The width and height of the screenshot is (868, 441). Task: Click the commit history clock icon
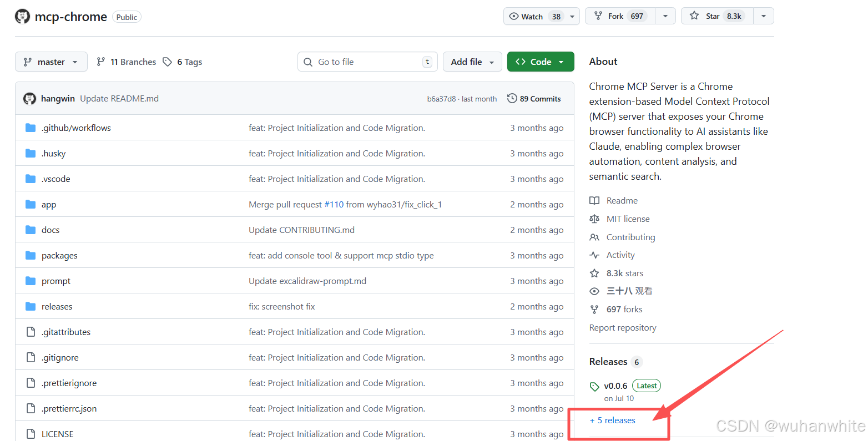pyautogui.click(x=512, y=99)
